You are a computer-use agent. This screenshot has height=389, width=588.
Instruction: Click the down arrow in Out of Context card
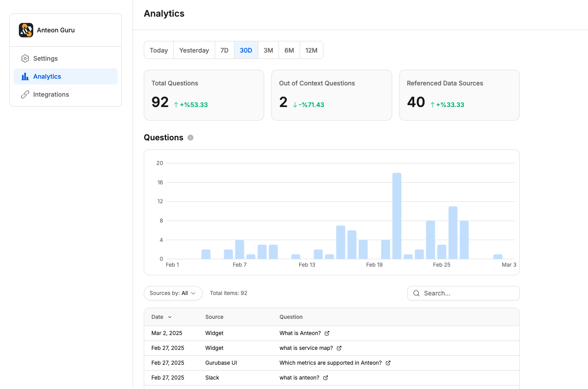295,105
